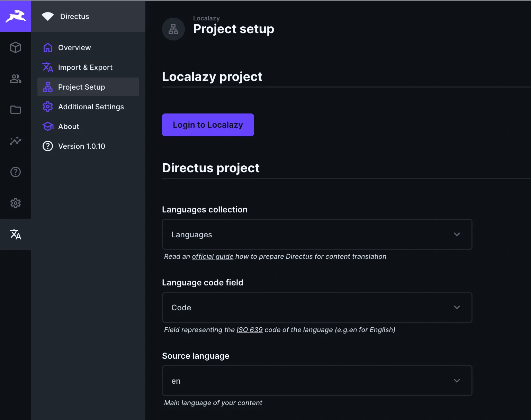531x420 pixels.
Task: Click the Directus rabbit logo
Action: tap(16, 16)
